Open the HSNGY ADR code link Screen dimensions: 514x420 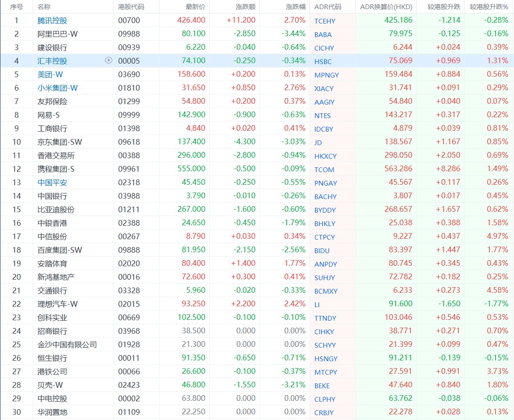click(326, 359)
